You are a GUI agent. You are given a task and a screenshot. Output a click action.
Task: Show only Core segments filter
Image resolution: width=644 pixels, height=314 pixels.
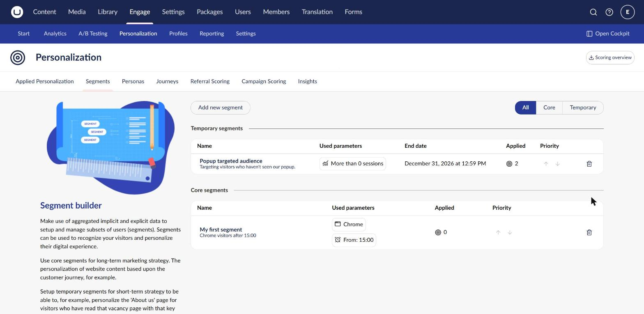coord(549,108)
